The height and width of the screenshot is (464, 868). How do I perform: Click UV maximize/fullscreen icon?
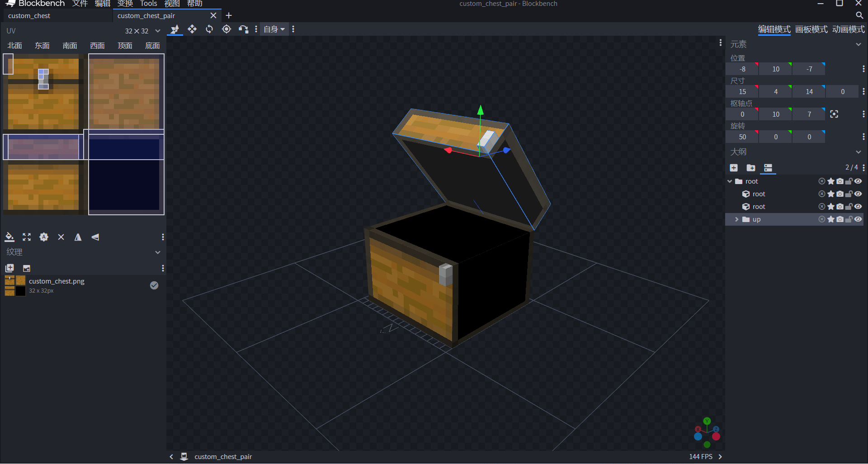[27, 237]
